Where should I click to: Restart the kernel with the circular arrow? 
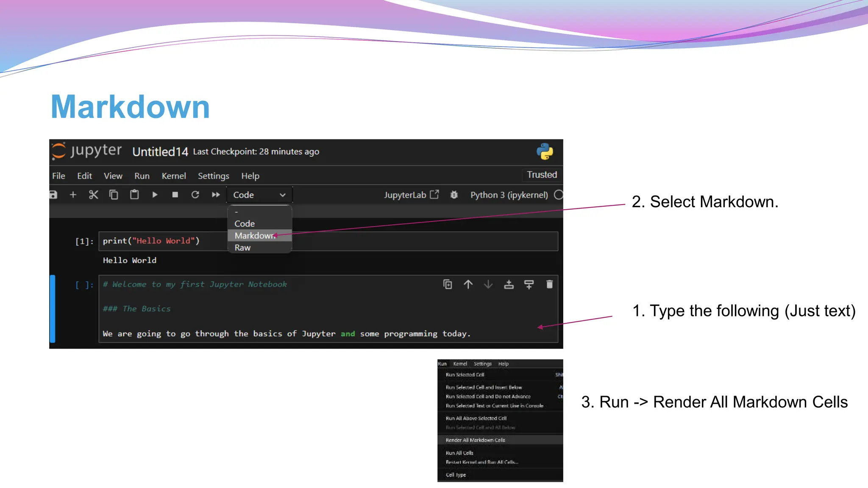coord(195,195)
